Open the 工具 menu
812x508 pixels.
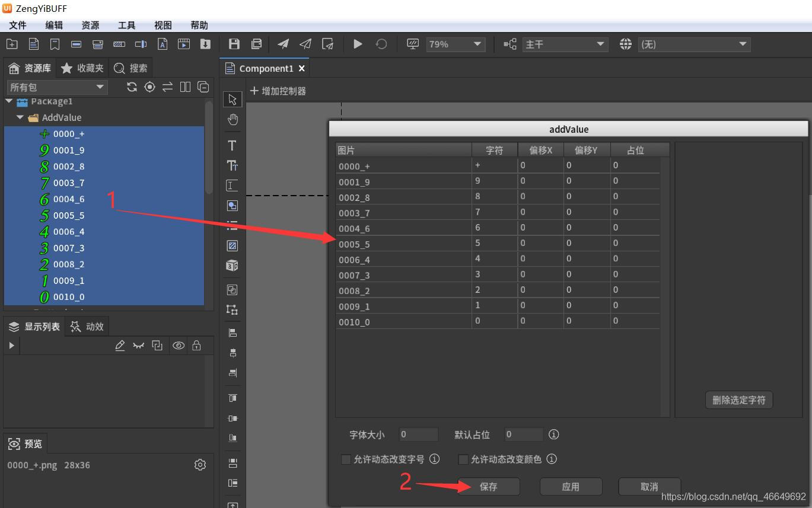coord(127,25)
